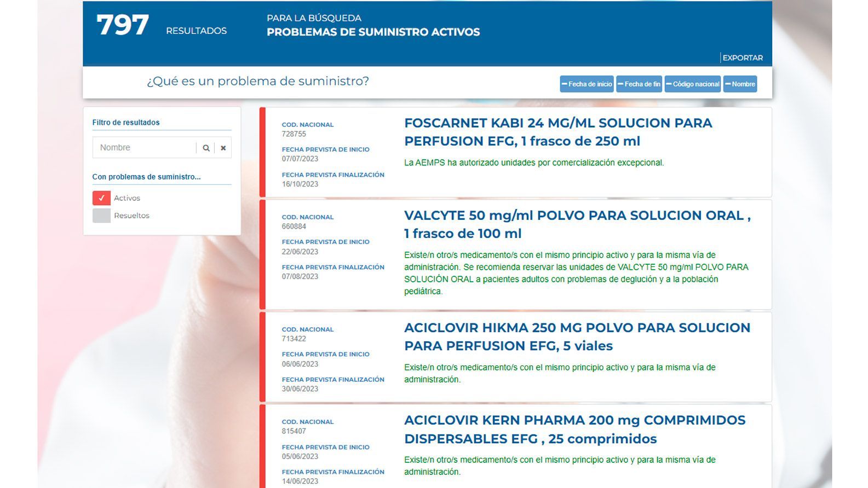868x488 pixels.
Task: Sort results by Nombre button
Action: click(740, 84)
